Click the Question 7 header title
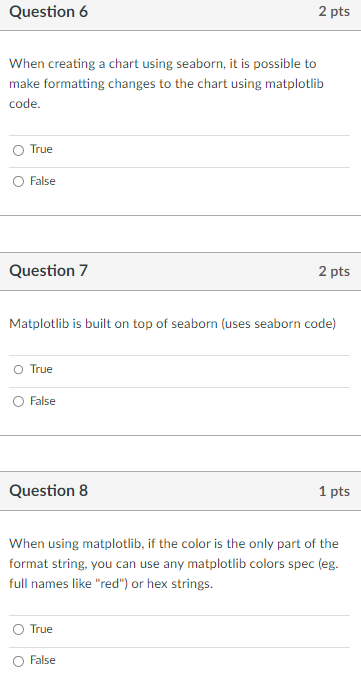The height and width of the screenshot is (677, 361). coord(48,271)
